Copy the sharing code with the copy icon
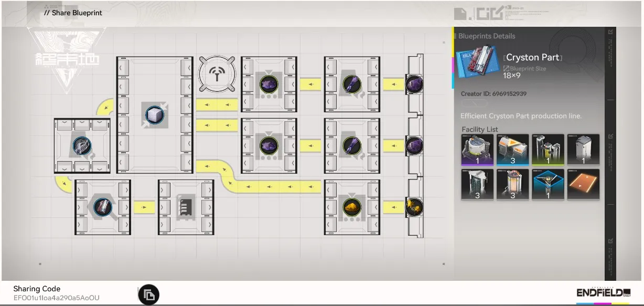Image resolution: width=644 pixels, height=306 pixels. tap(148, 295)
